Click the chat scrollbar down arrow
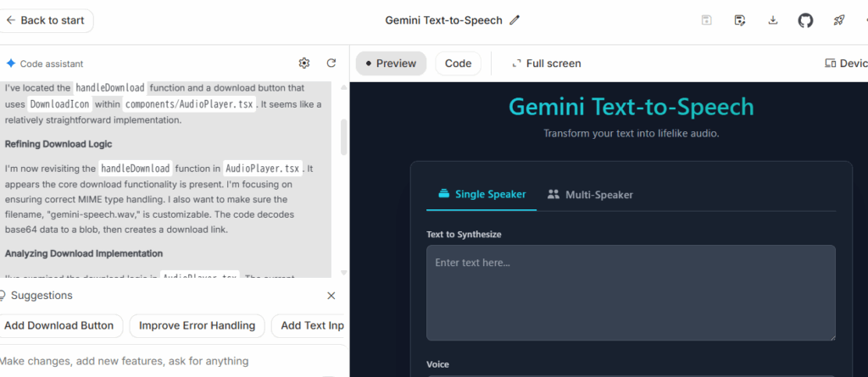The width and height of the screenshot is (868, 377). 343,273
